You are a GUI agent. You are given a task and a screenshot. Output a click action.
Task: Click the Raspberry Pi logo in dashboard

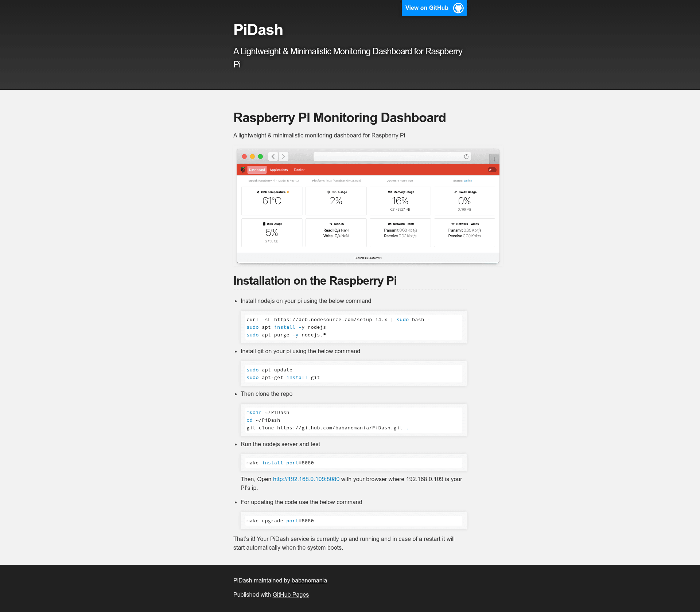(x=243, y=170)
